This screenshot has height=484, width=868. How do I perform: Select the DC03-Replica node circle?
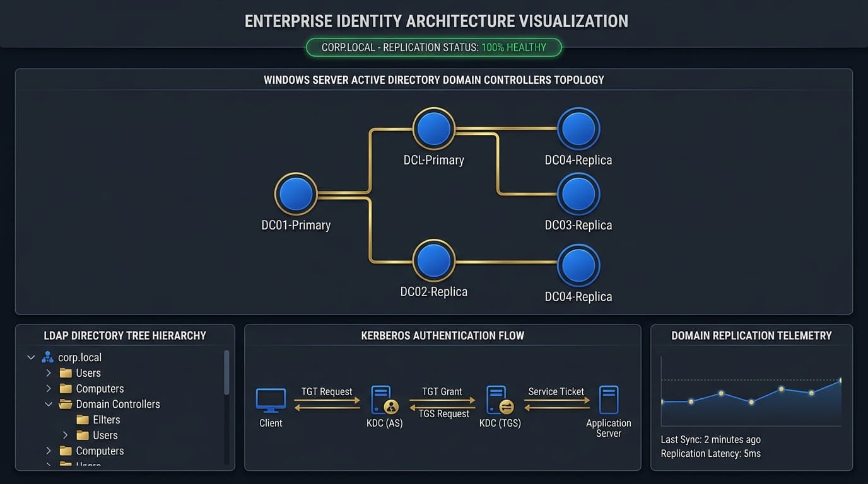click(x=578, y=194)
